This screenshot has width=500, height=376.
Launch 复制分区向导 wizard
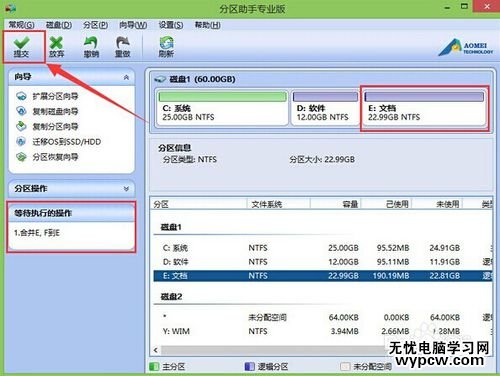pyautogui.click(x=55, y=126)
